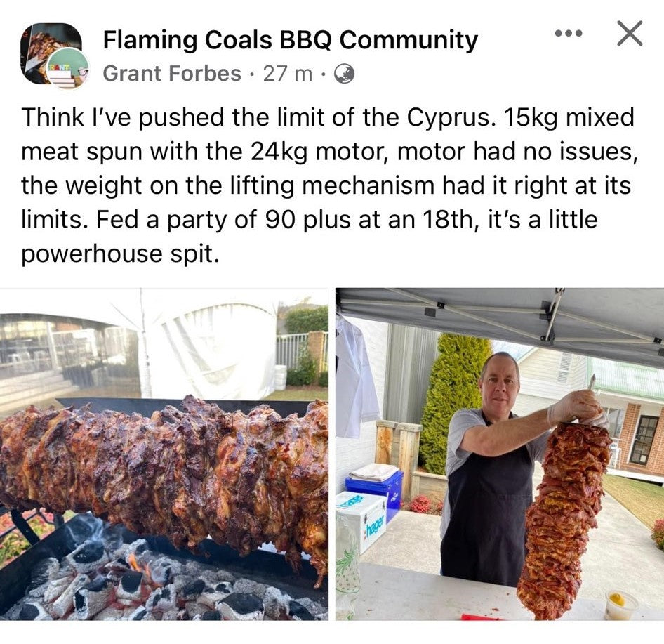Open the Flaming Coals BBQ Community group
The width and height of the screenshot is (664, 644).
pyautogui.click(x=291, y=40)
